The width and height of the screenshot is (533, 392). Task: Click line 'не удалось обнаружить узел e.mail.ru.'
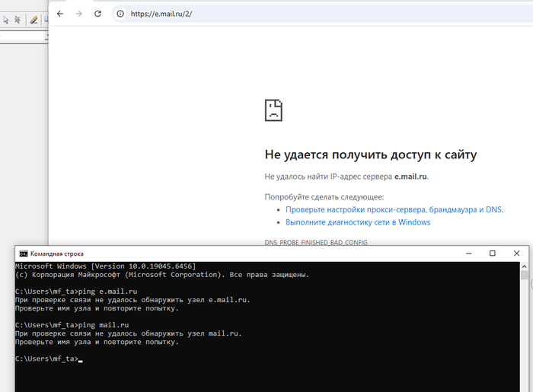132,300
